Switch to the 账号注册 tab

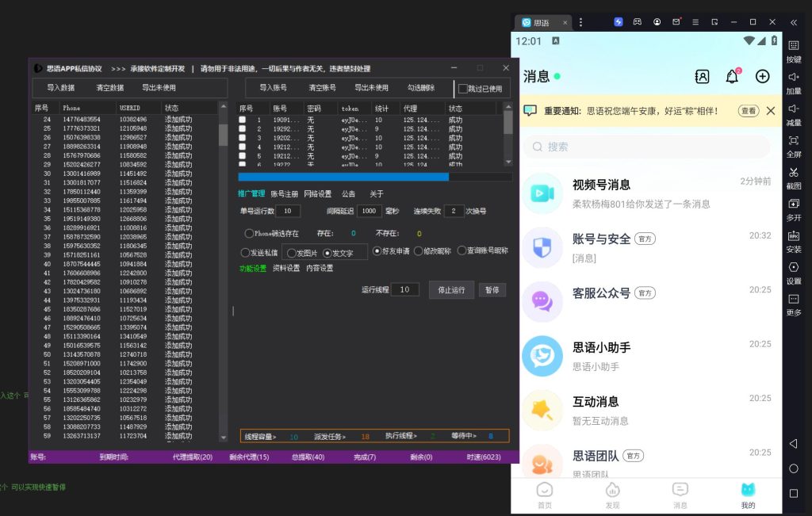click(x=284, y=194)
